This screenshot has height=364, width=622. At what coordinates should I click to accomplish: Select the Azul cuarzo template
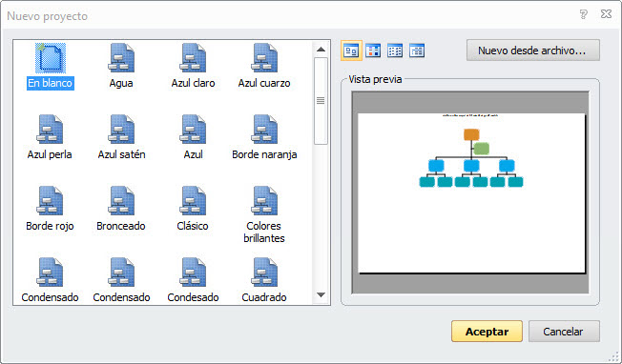click(x=264, y=58)
